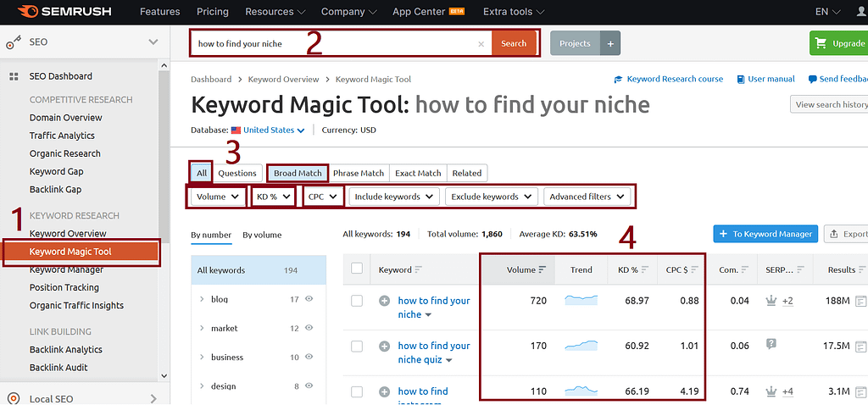Click the KD % column sort icon

pyautogui.click(x=645, y=270)
